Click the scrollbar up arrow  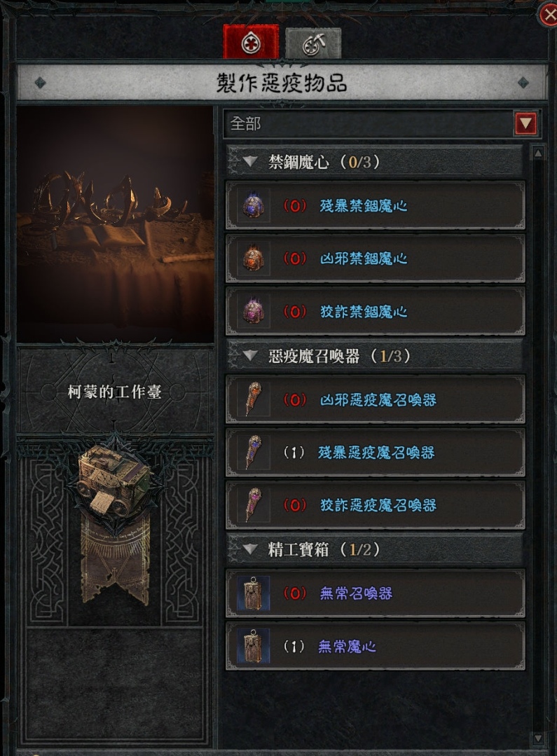pos(538,153)
